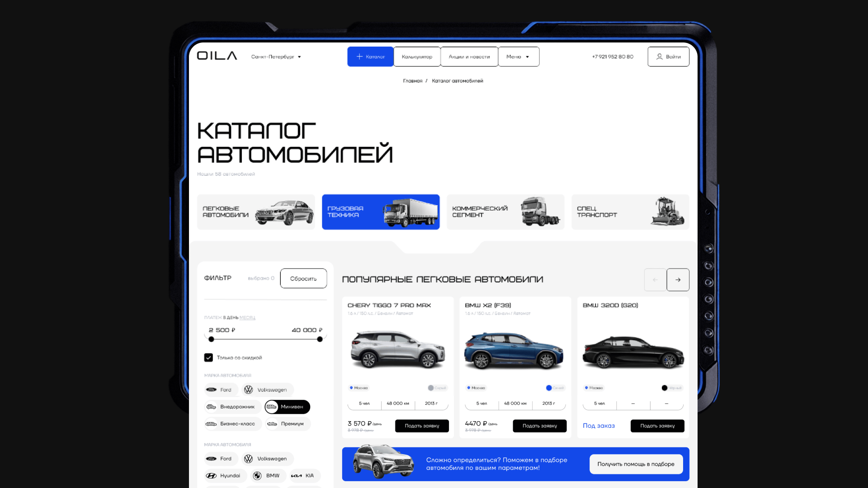The width and height of the screenshot is (868, 488).
Task: Toggle the Только со скидкой checkbox
Action: point(208,357)
